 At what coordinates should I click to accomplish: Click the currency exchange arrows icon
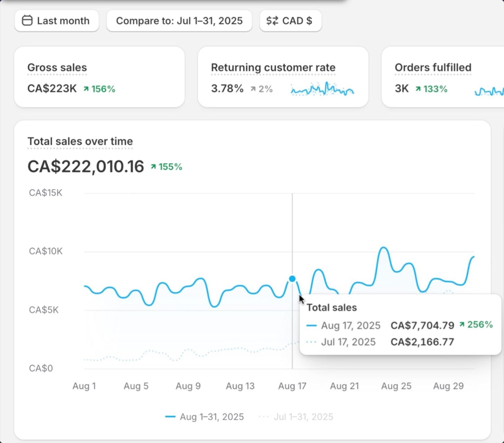tap(272, 21)
